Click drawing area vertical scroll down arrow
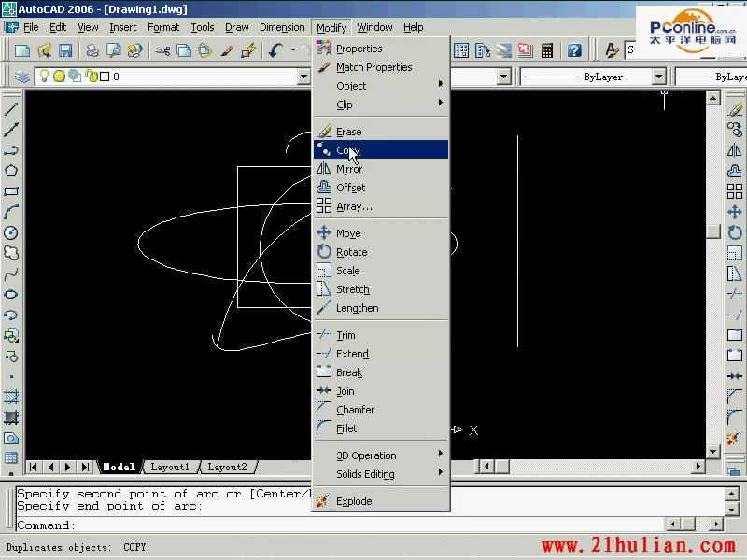This screenshot has width=747, height=560. point(712,452)
